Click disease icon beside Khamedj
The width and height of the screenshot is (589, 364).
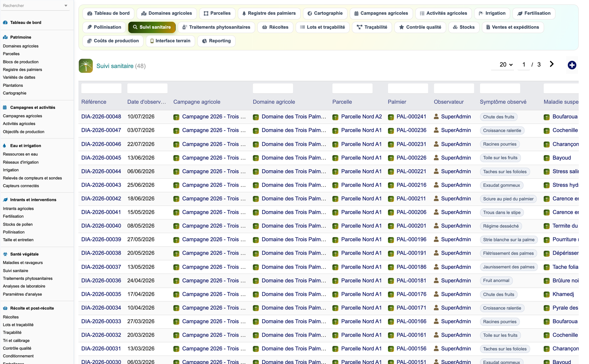tap(547, 294)
